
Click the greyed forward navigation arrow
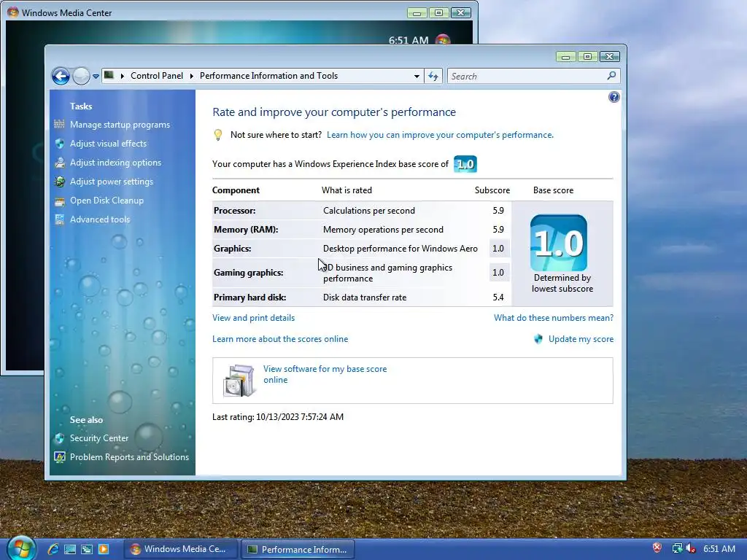point(81,76)
